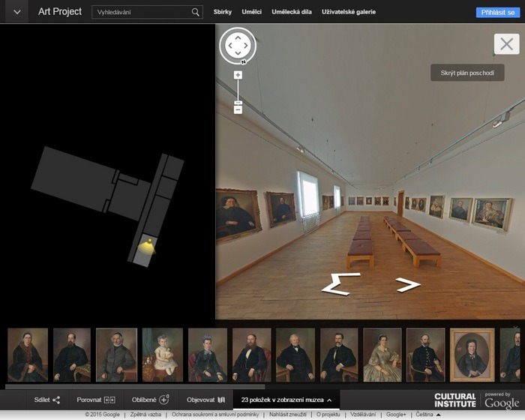Add to Oblíbené favorites

150,400
